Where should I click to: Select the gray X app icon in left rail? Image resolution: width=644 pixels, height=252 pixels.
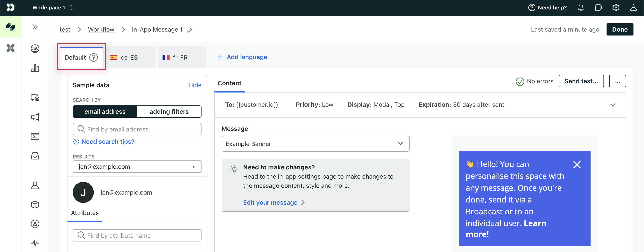11,48
